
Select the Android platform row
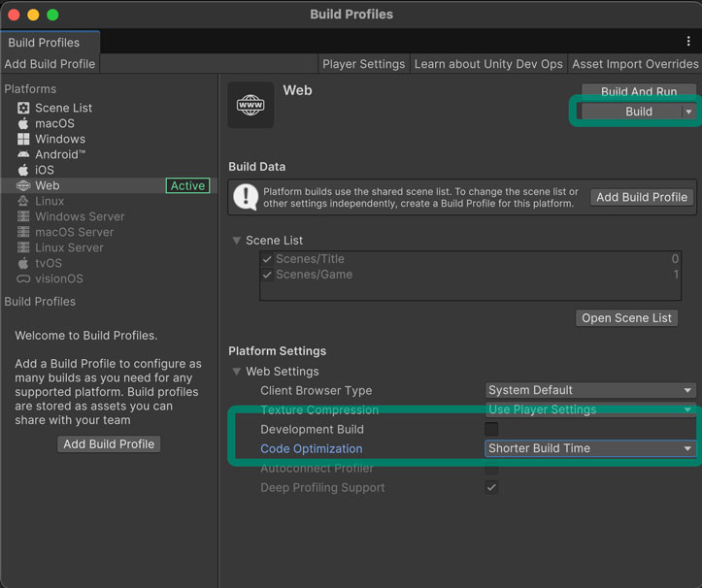pyautogui.click(x=109, y=154)
